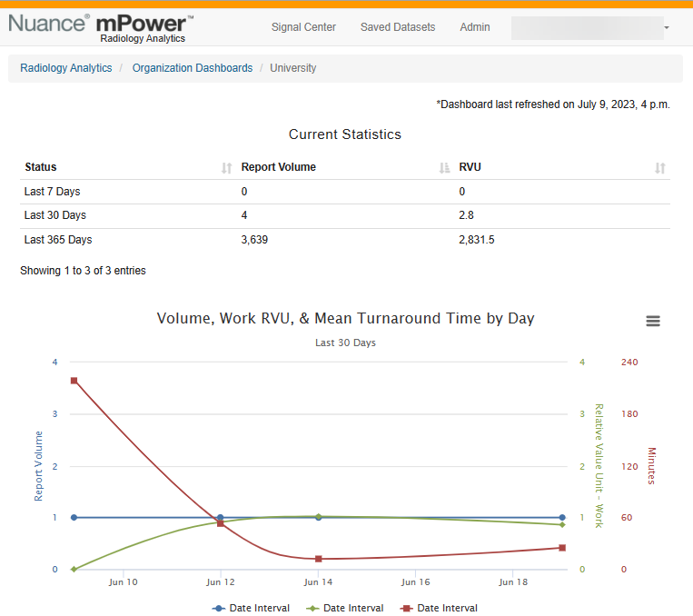The height and width of the screenshot is (616, 693).
Task: Sort table by Report Volume arrows
Action: (444, 168)
